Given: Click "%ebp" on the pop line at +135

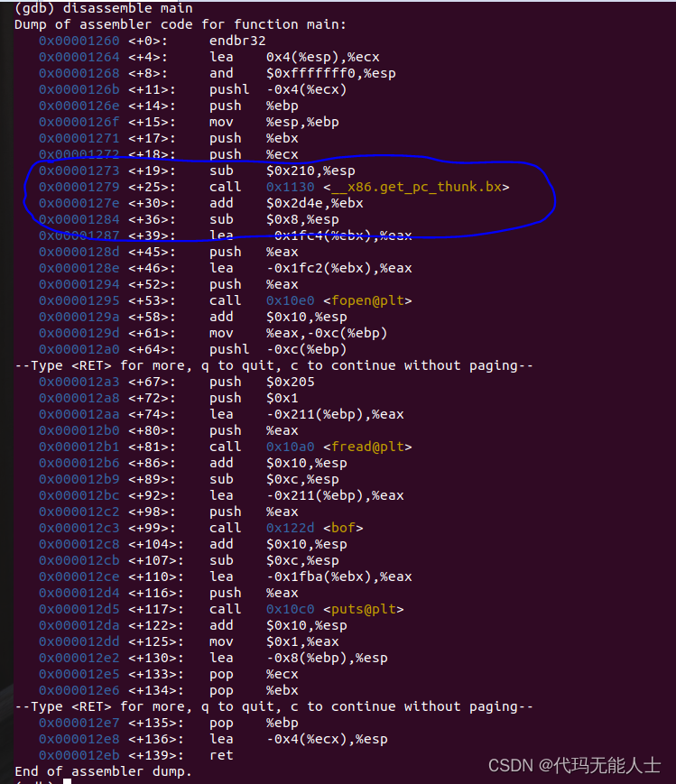Looking at the screenshot, I should 282,723.
